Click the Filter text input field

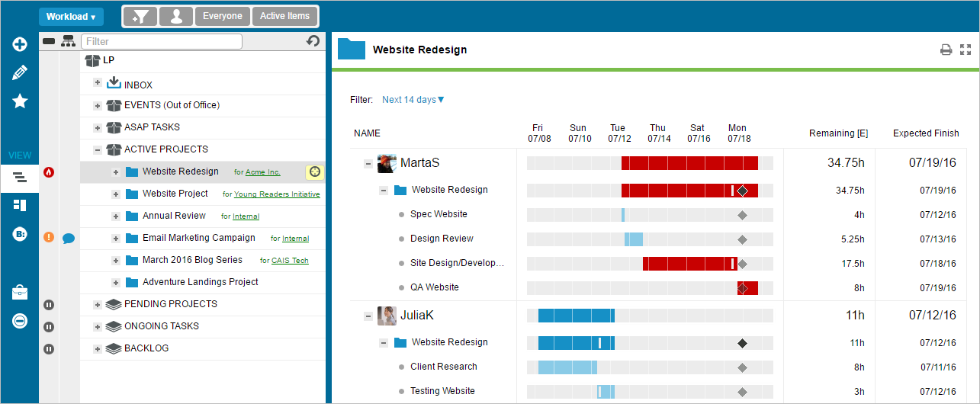162,41
